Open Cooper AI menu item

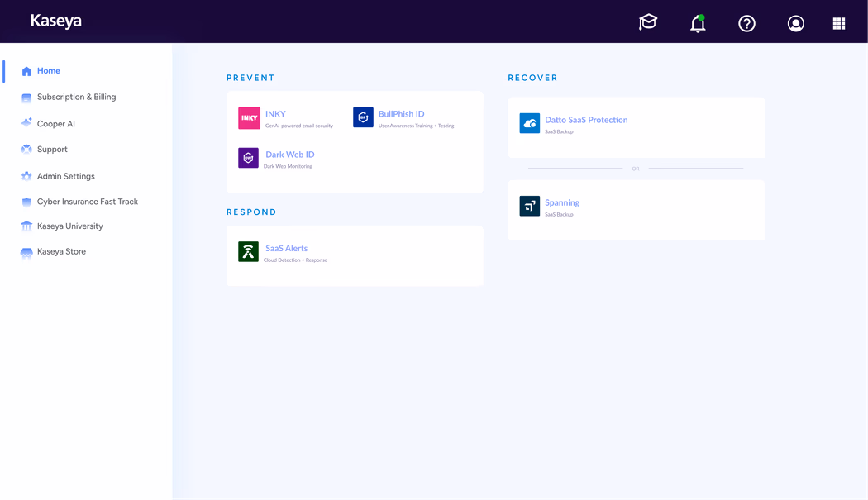point(56,123)
